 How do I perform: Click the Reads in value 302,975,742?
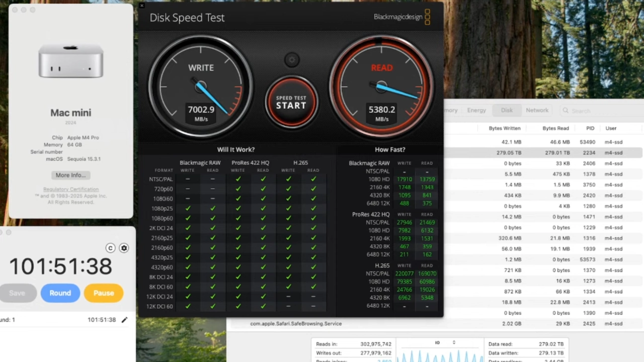pyautogui.click(x=376, y=344)
